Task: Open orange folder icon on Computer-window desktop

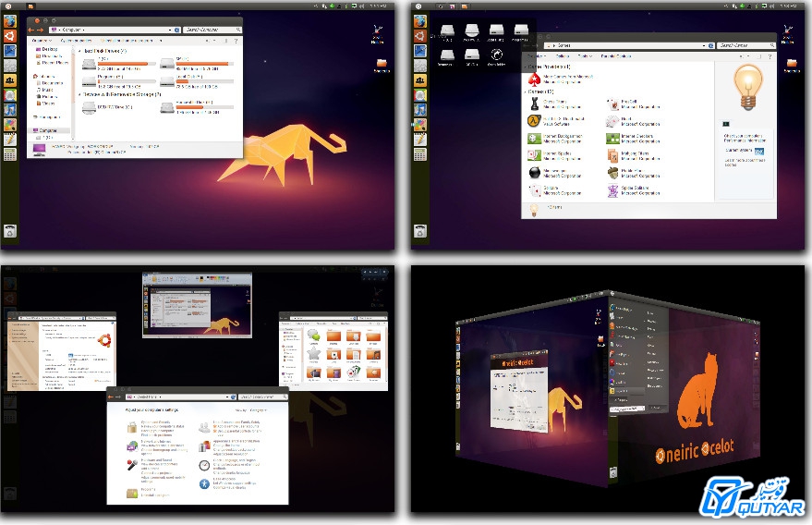Action: point(382,63)
